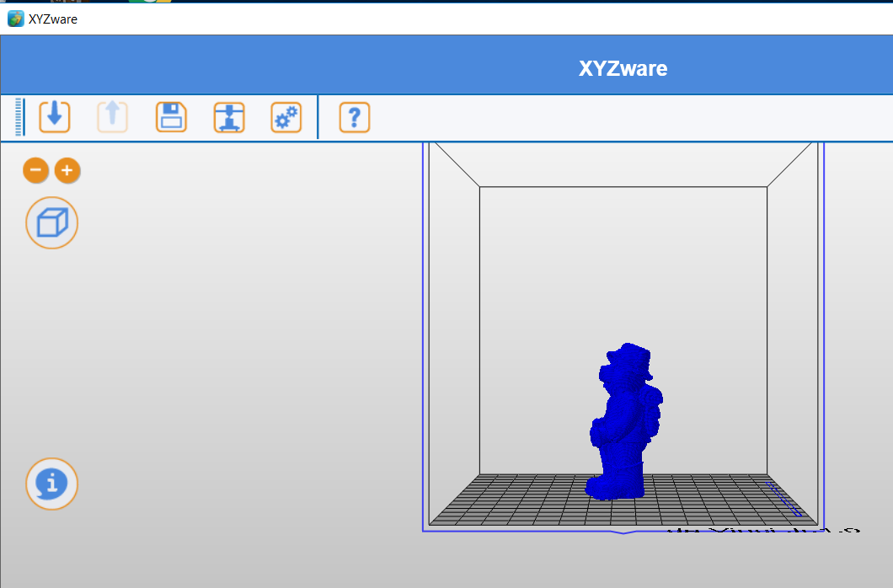Click the toolbar grip handle
Viewport: 893px width, 588px height.
click(19, 117)
